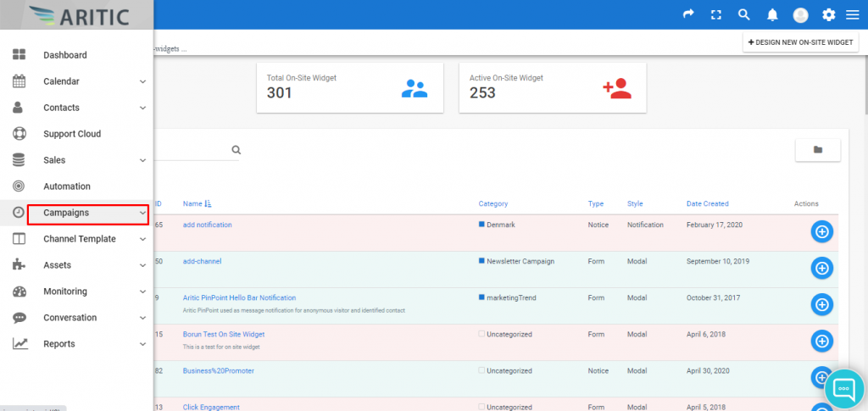Expand the Assets menu chevron

(x=142, y=265)
